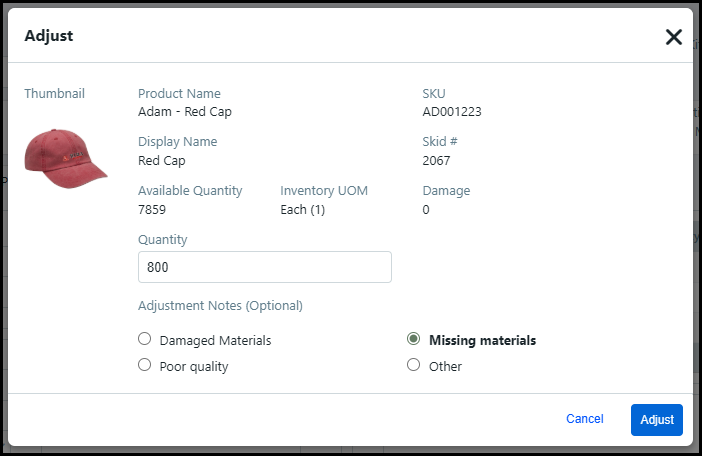Focus the Quantity input field showing 800

coord(264,267)
